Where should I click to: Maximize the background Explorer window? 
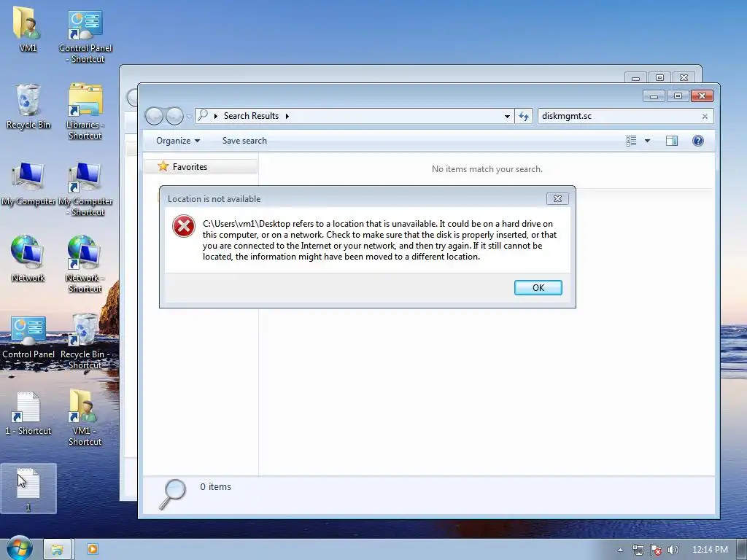coord(659,77)
